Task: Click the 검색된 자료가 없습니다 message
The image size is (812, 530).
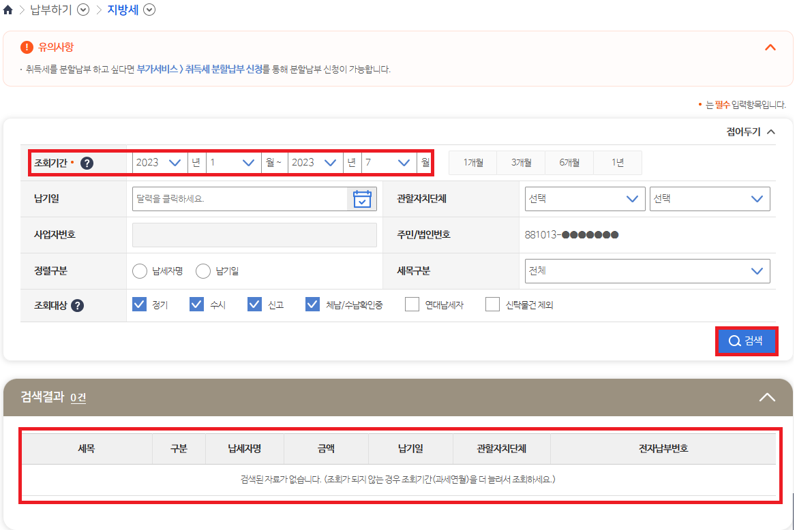Action: [397, 480]
